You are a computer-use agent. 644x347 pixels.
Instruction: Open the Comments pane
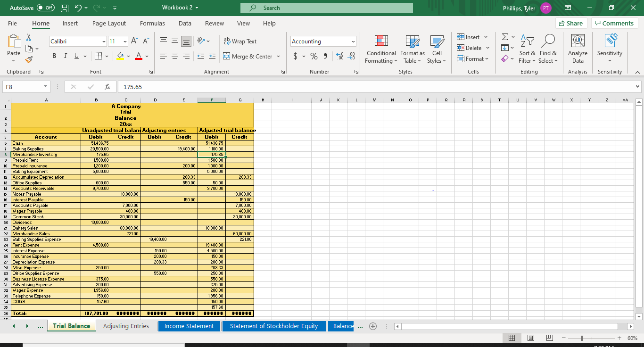click(614, 23)
